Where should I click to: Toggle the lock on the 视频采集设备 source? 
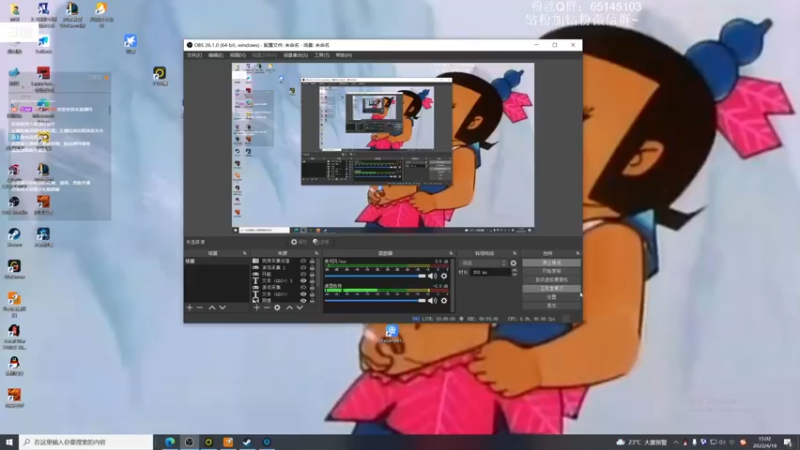pyautogui.click(x=312, y=261)
